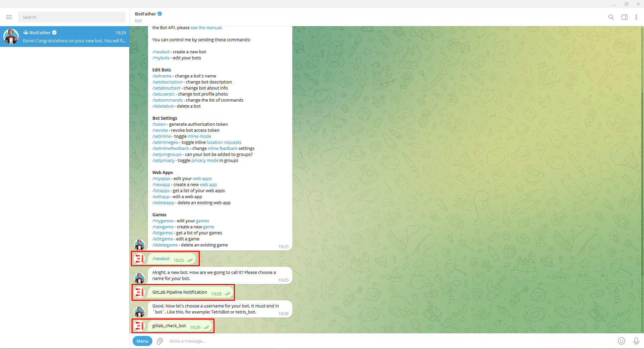Open the emoji picker icon
The height and width of the screenshot is (349, 644).
coord(622,341)
